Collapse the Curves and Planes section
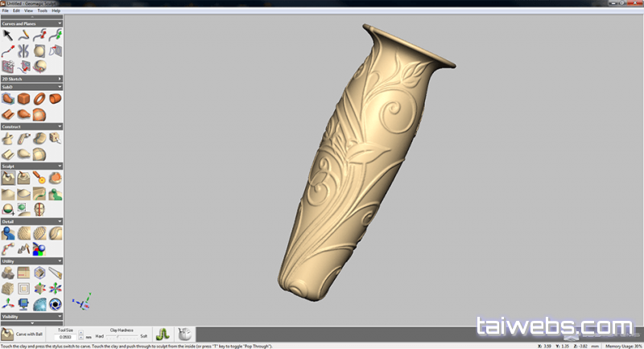Screen dimensions: 644x349 [x=60, y=23]
